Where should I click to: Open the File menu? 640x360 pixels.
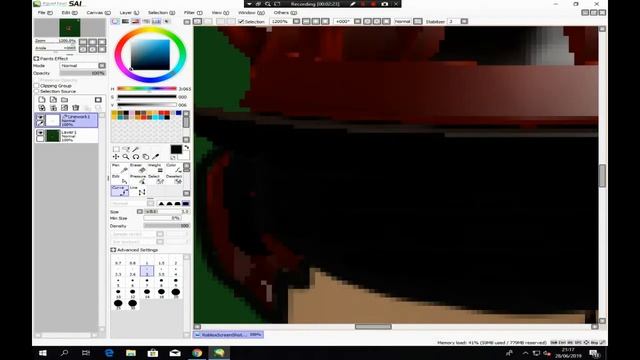click(x=44, y=13)
